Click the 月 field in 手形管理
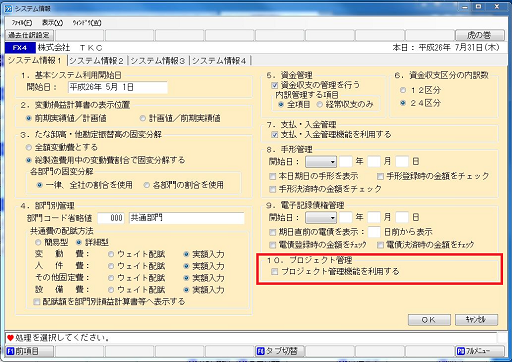Screen dimensions: 512x362 (x=374, y=162)
